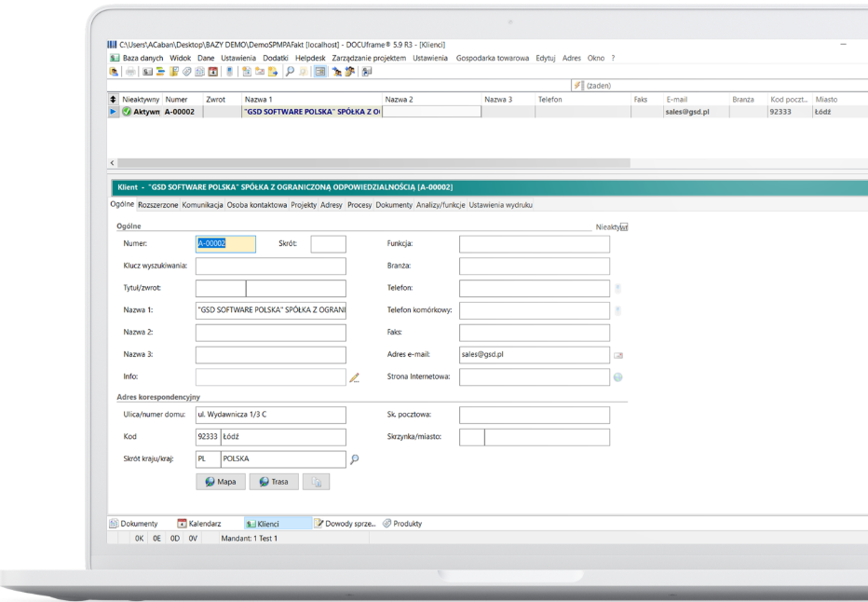Switch to the Osoba kontaktowa tab

[257, 205]
